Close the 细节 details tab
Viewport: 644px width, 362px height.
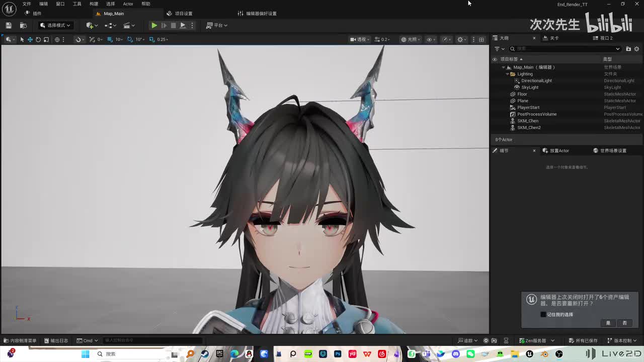pyautogui.click(x=534, y=151)
